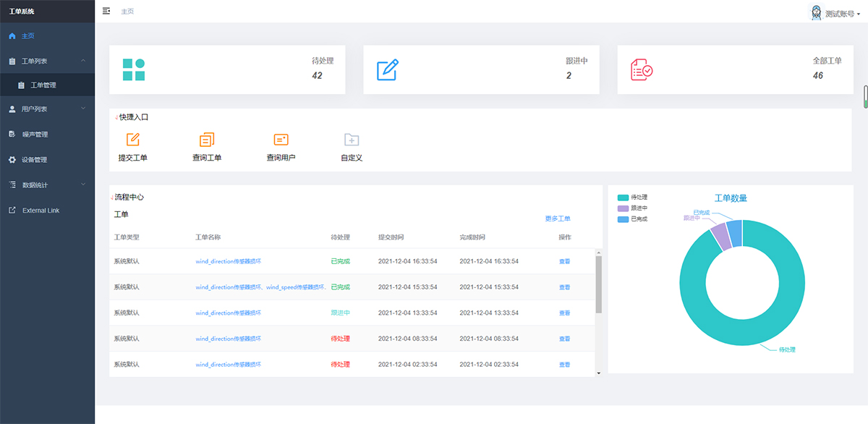Select 工单管理 in sidebar
The image size is (868, 424).
coord(43,85)
